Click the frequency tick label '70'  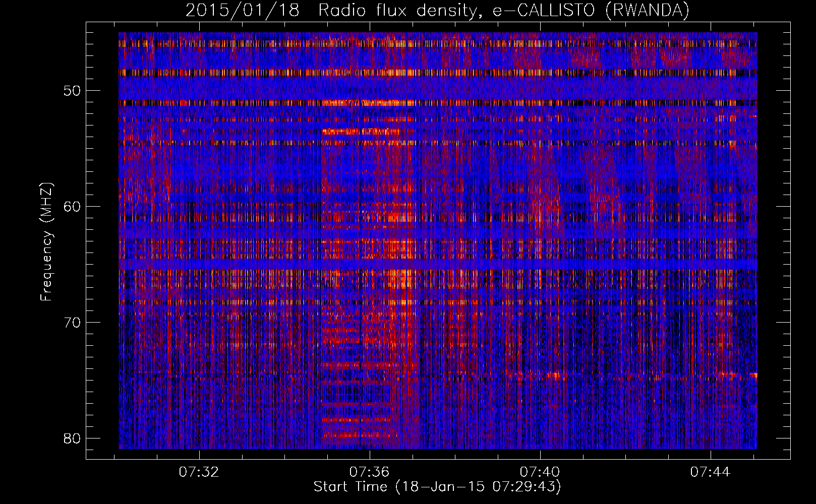(x=73, y=323)
